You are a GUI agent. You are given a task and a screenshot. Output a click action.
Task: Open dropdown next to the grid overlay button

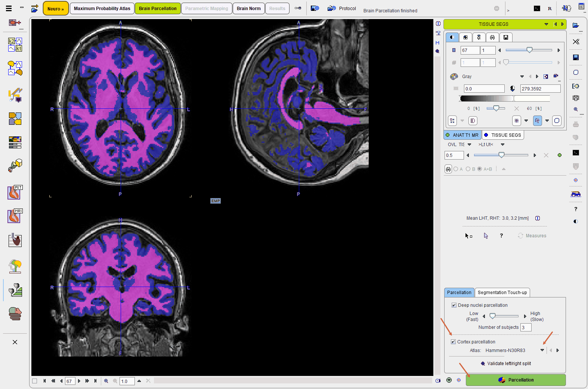click(526, 121)
